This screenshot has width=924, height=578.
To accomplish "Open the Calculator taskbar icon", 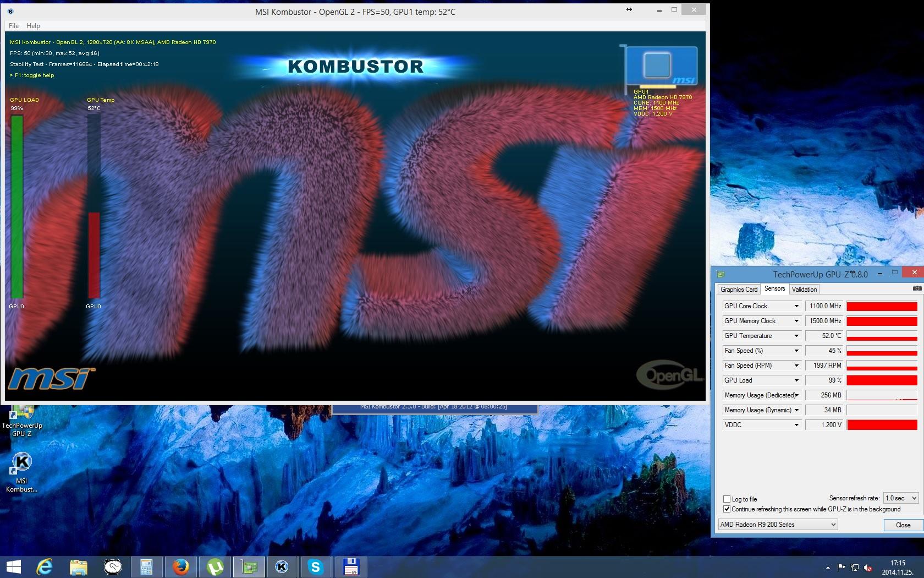I will (x=146, y=567).
